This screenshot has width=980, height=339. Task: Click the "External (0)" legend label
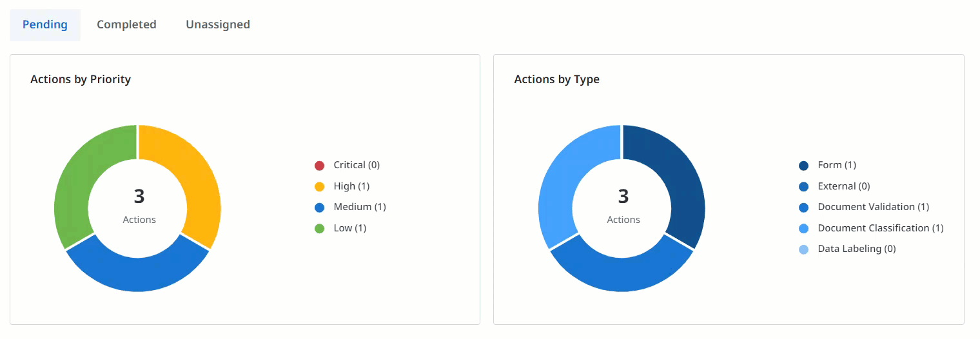pos(843,186)
